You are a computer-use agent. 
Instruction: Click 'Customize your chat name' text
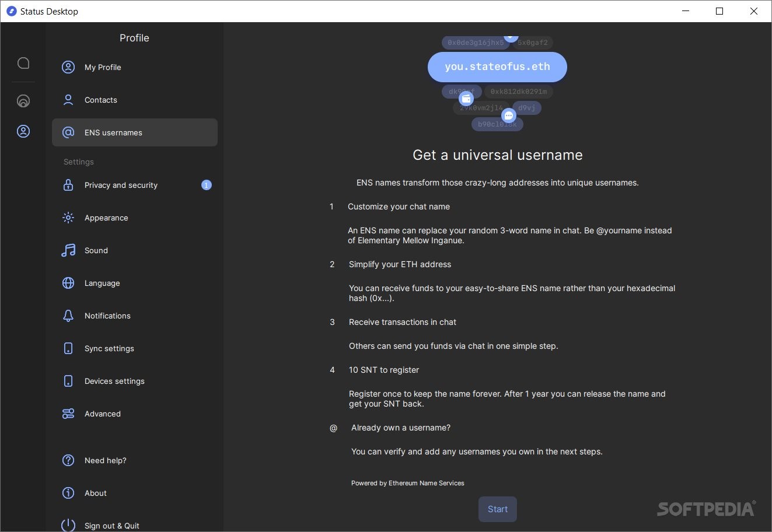(x=399, y=206)
